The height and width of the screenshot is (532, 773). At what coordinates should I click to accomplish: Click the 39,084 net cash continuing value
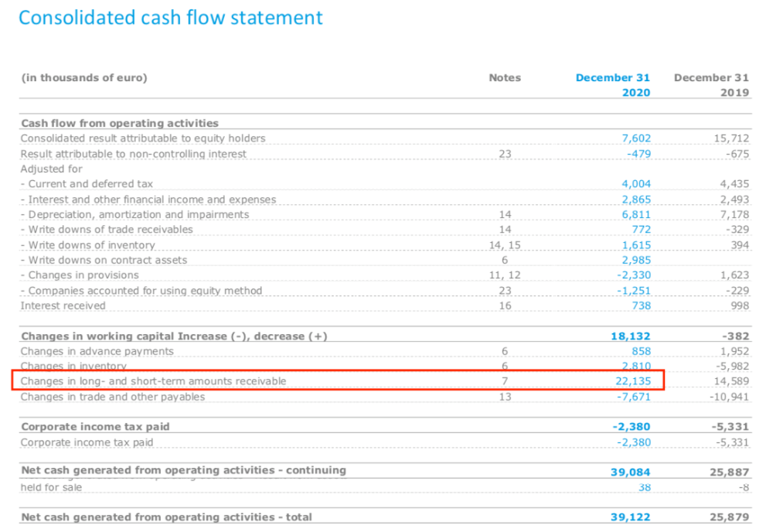(x=630, y=471)
